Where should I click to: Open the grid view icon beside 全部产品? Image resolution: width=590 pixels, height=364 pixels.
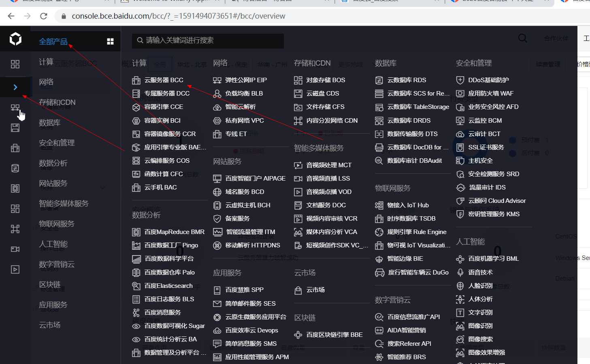tap(110, 41)
